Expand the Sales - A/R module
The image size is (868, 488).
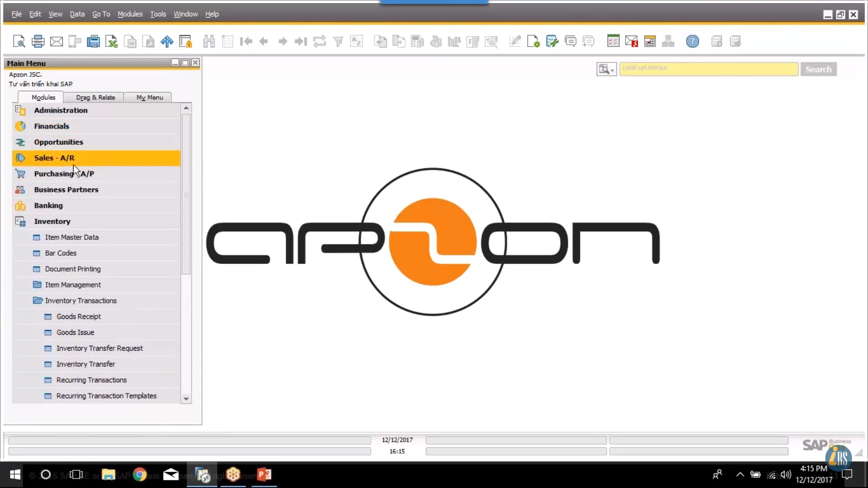coord(96,158)
